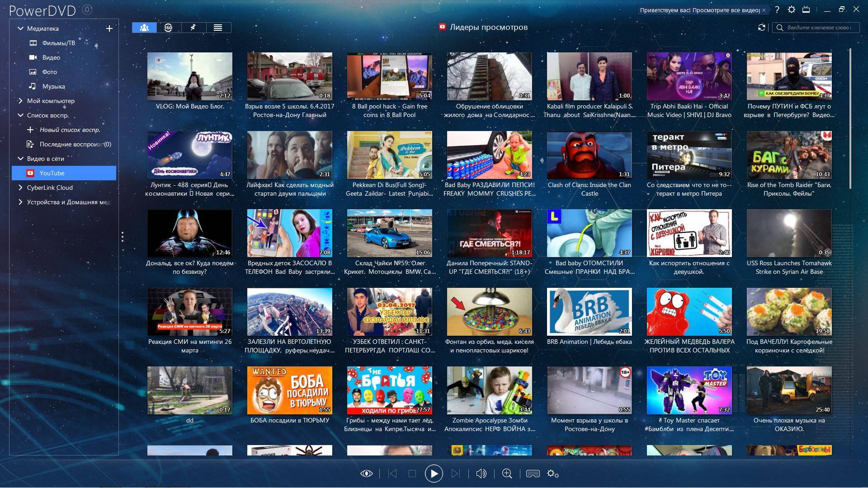
Task: Open 'Данила Поперечный STAND-UP' thumbnail
Action: tap(490, 233)
